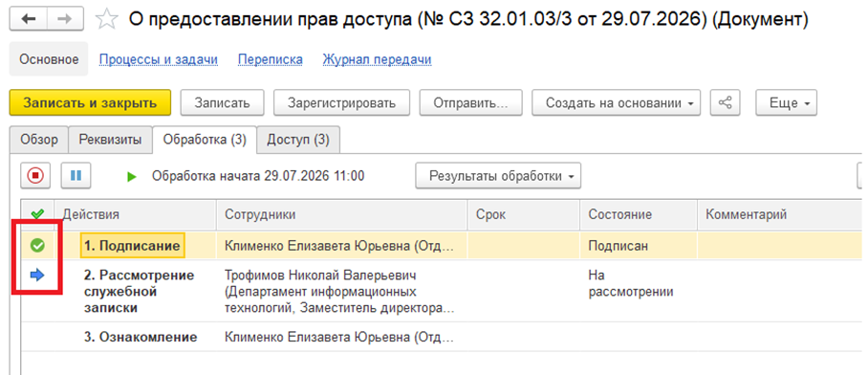Click the share icon button
Viewport: 868px width, 375px height.
pyautogui.click(x=726, y=103)
